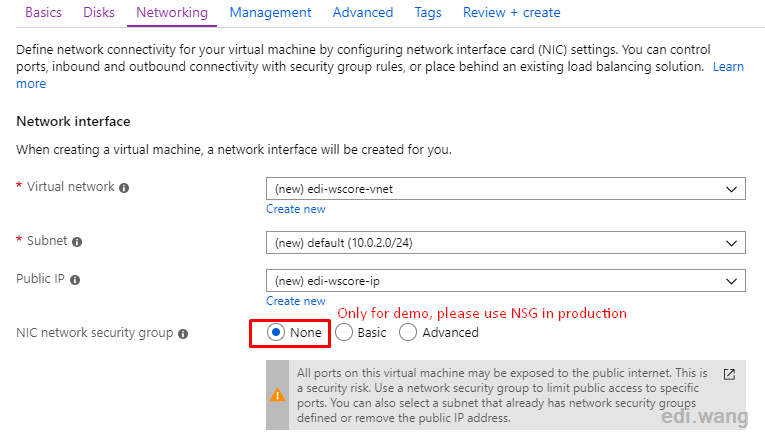Image resolution: width=765 pixels, height=443 pixels.
Task: Expand the Public IP dropdown
Action: [505, 281]
